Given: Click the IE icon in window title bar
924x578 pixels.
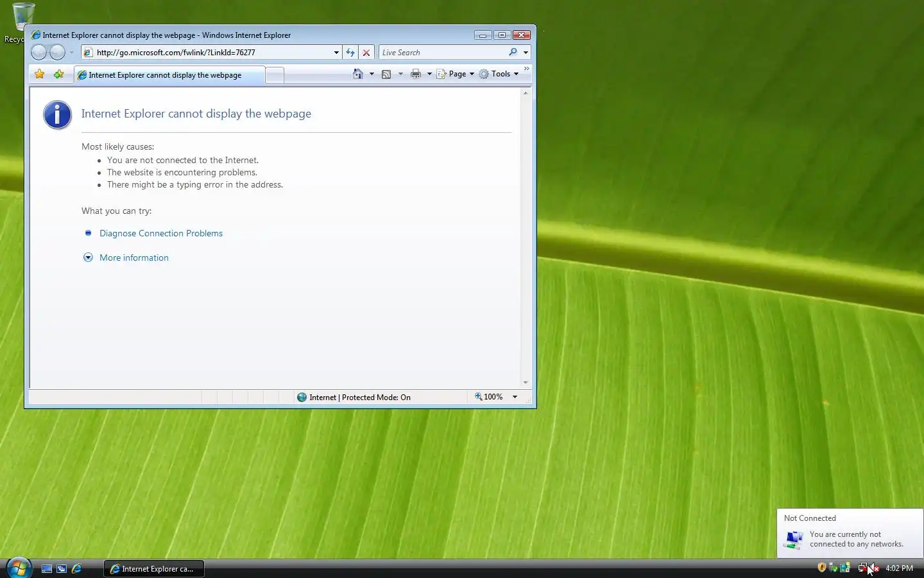Looking at the screenshot, I should coord(36,35).
